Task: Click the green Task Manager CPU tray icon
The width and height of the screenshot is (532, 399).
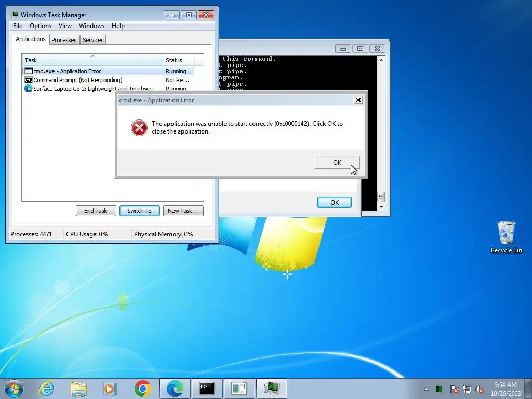Action: point(439,389)
